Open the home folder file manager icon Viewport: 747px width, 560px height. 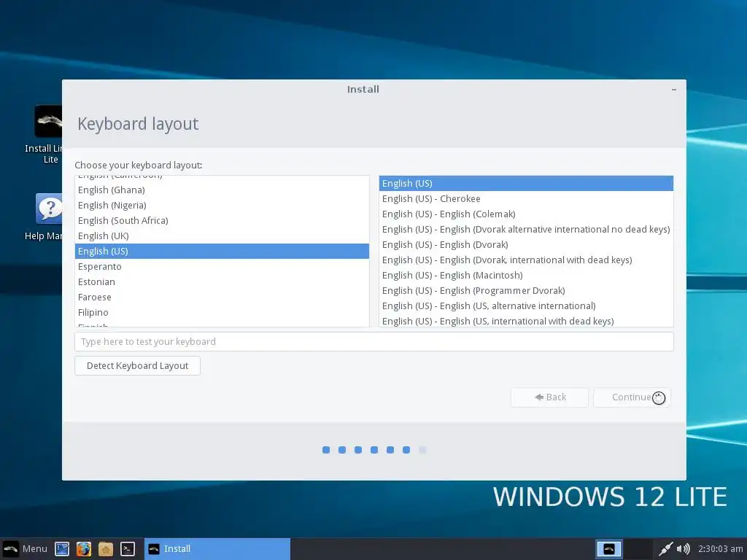(x=106, y=549)
